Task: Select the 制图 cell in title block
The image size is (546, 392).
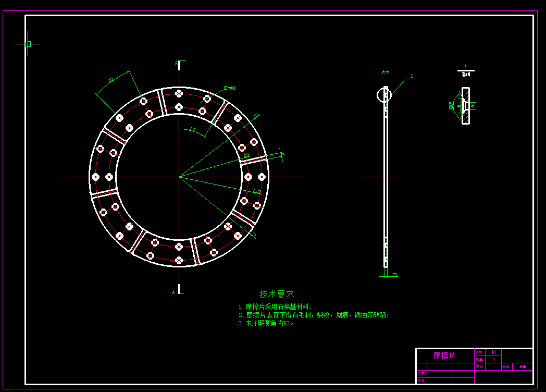Action: pos(421,374)
